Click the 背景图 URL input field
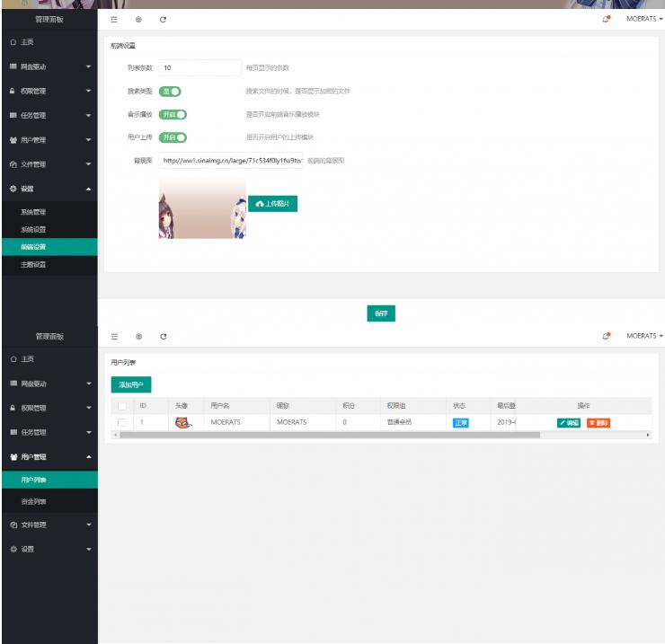This screenshot has width=665, height=644. pyautogui.click(x=231, y=161)
